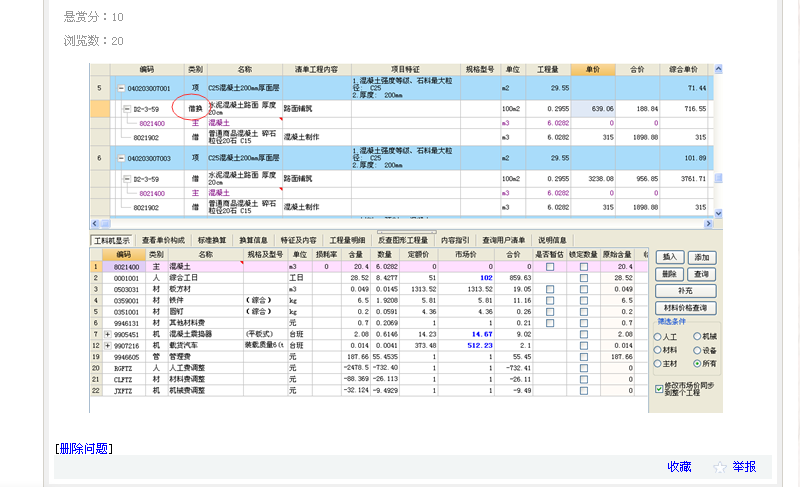Collapse item 040203007003 with minus icon
This screenshot has width=800, height=487.
click(121, 158)
